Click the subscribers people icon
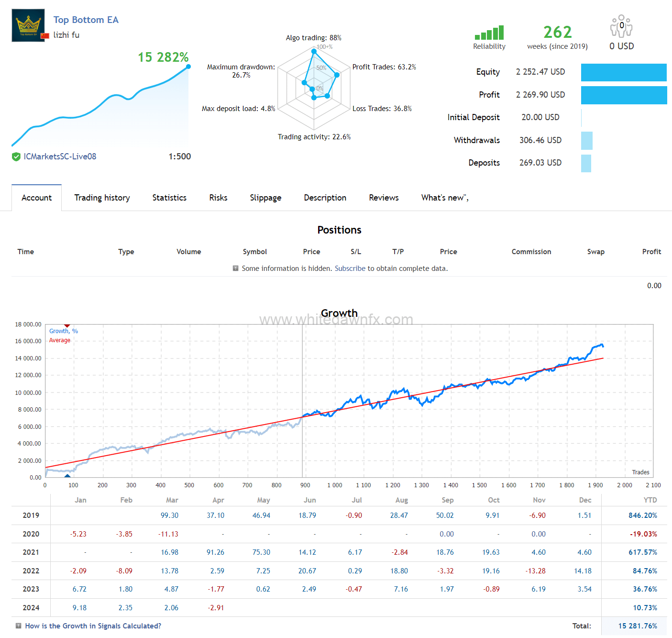Screen dimensions: 672x638 tap(621, 26)
